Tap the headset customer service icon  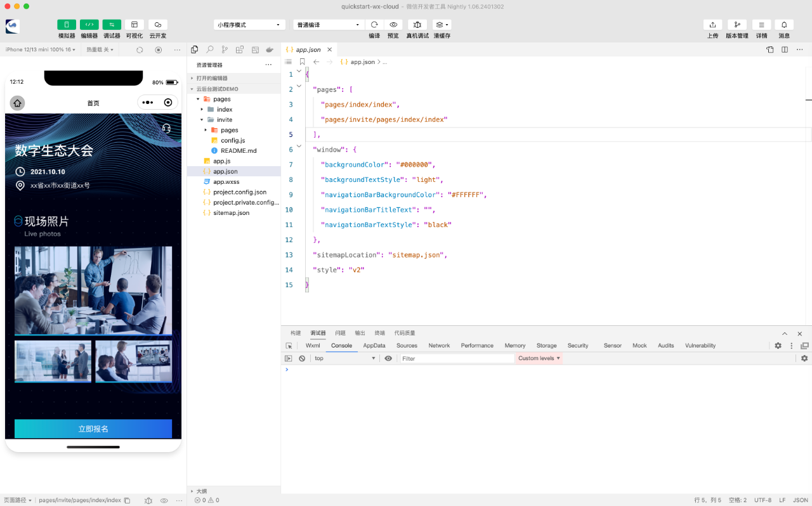pyautogui.click(x=166, y=128)
